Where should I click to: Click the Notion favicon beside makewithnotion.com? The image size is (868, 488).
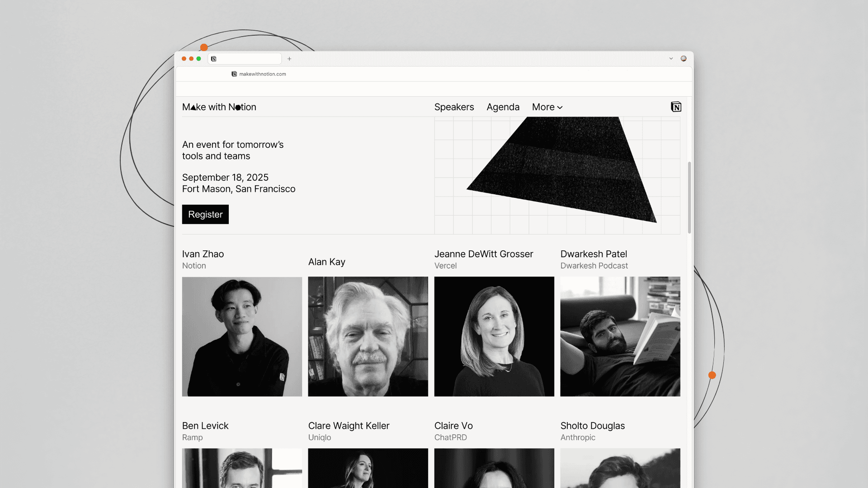pyautogui.click(x=234, y=74)
